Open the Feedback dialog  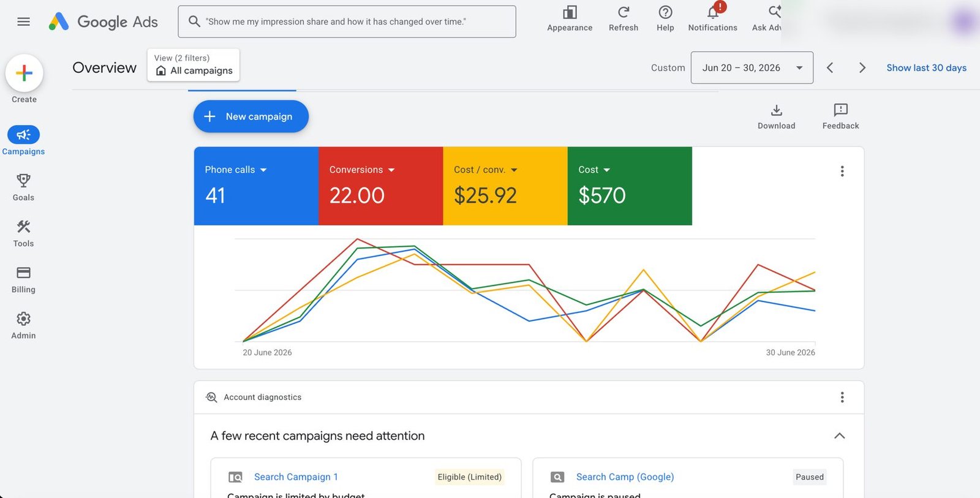point(840,116)
